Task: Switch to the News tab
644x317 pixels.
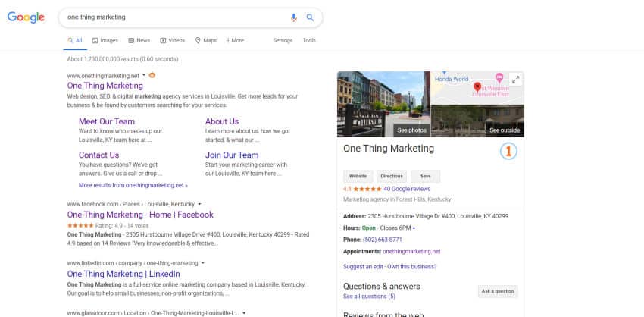Action: click(x=139, y=41)
